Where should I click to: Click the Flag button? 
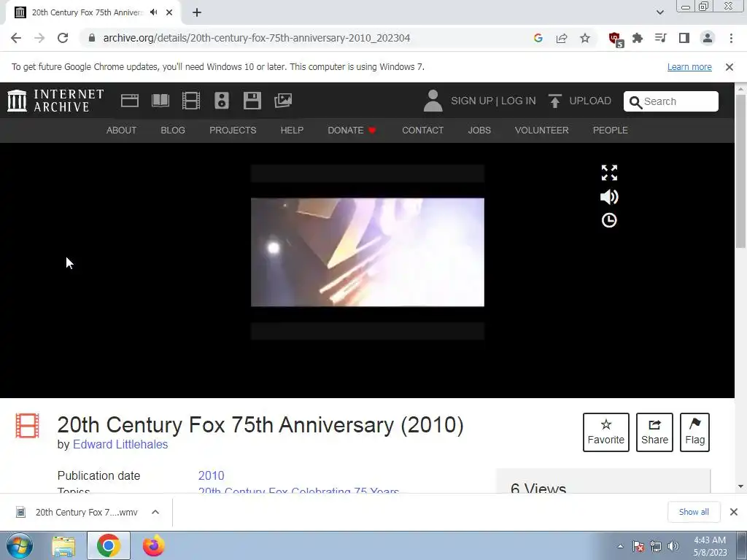coord(694,432)
